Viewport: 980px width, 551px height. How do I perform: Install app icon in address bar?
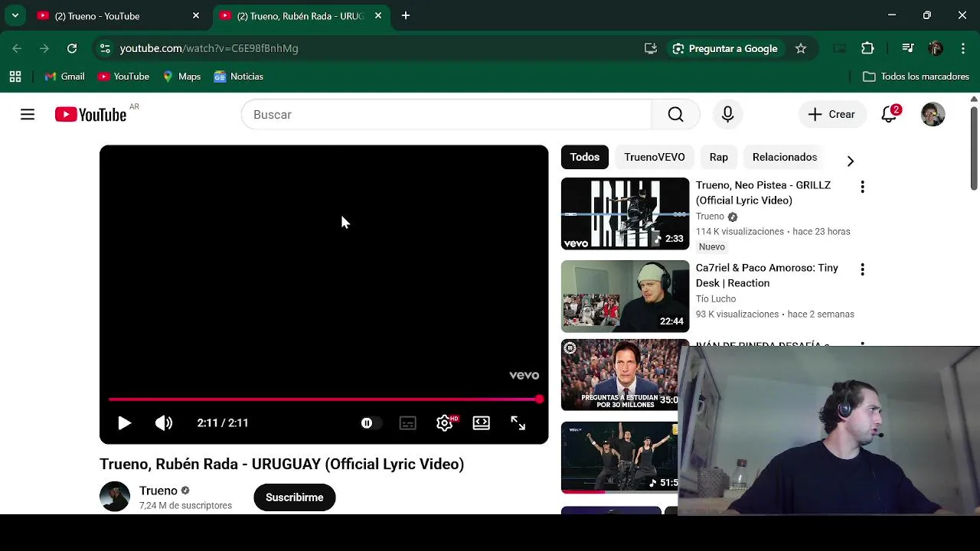point(651,48)
